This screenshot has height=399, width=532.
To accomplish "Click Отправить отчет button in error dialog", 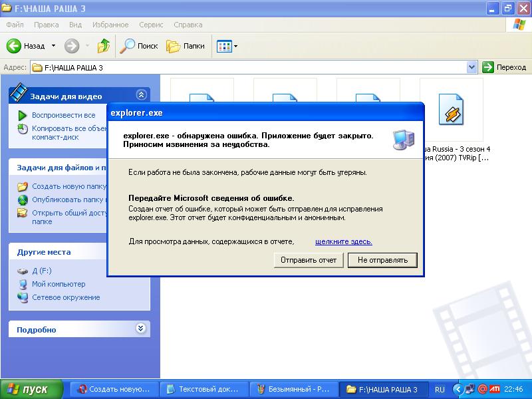I will [x=309, y=260].
